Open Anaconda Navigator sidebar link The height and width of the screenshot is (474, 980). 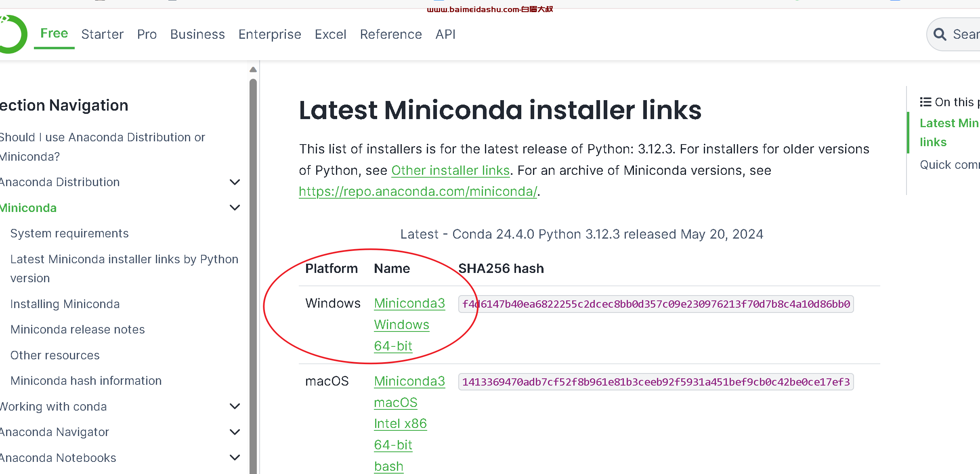pyautogui.click(x=55, y=432)
